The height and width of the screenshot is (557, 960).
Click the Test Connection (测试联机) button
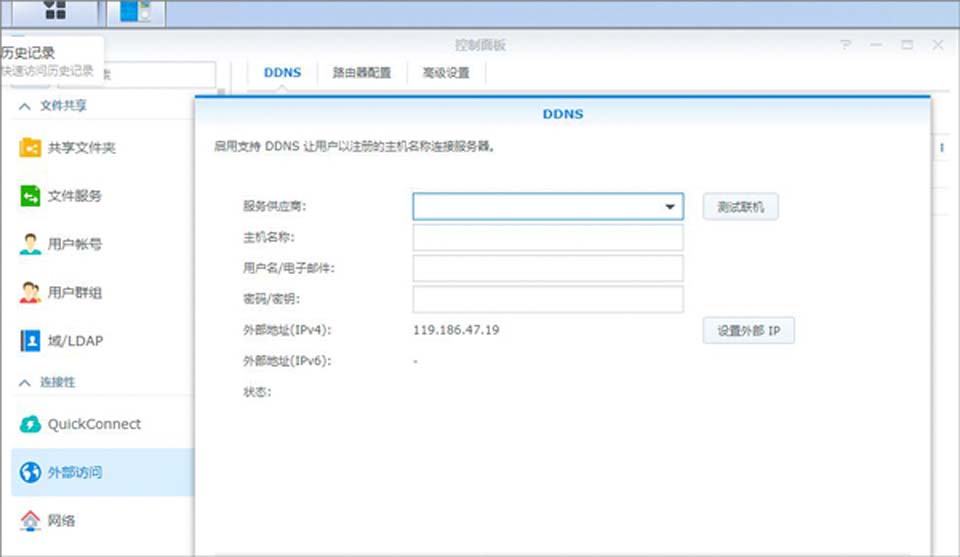click(x=740, y=207)
